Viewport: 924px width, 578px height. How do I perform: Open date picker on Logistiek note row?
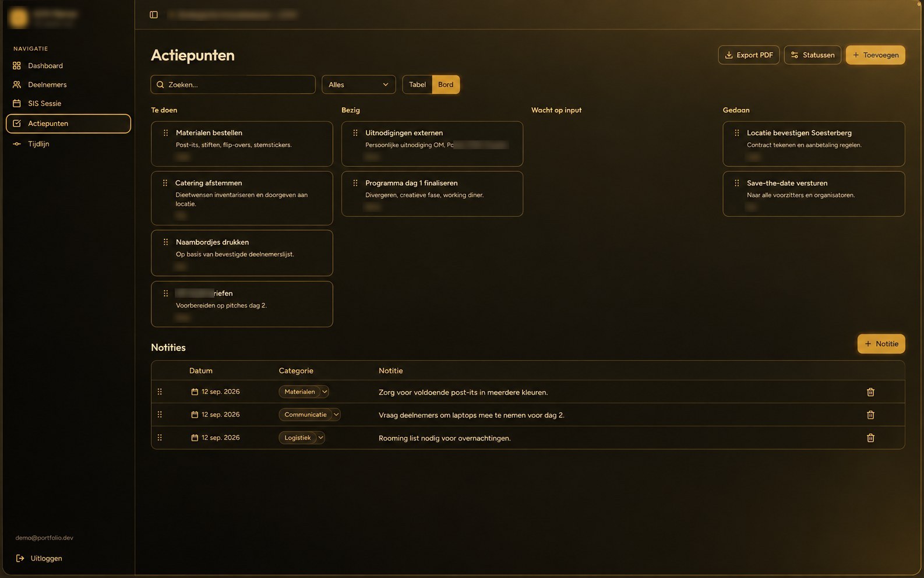[x=216, y=438]
